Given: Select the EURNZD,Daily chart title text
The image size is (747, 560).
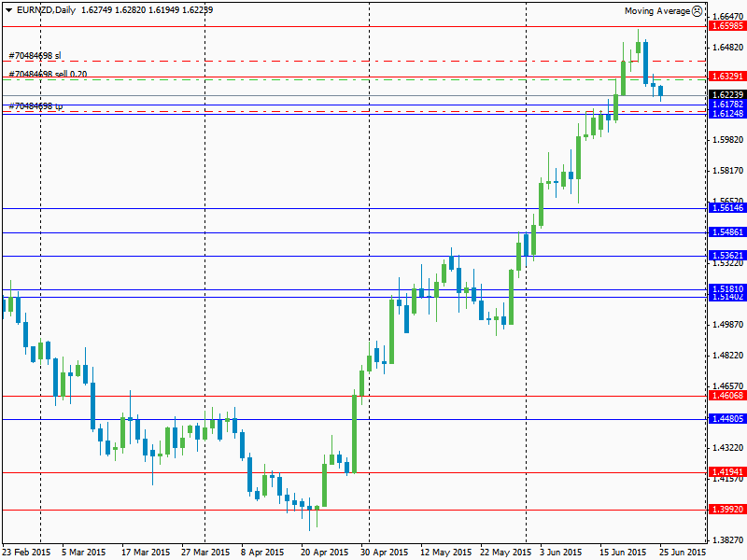Looking at the screenshot, I should point(46,10).
